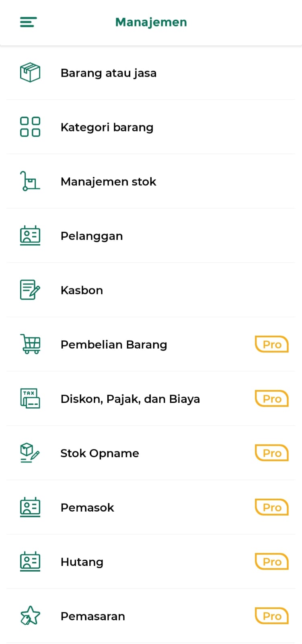
Task: Tap the Pro badge on Pemasaran row
Action: coord(272,616)
